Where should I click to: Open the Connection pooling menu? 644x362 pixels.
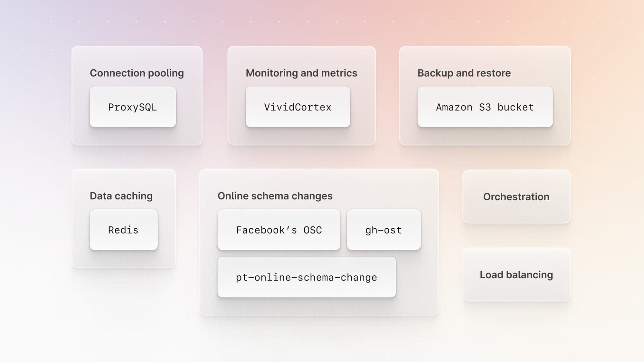tap(137, 73)
